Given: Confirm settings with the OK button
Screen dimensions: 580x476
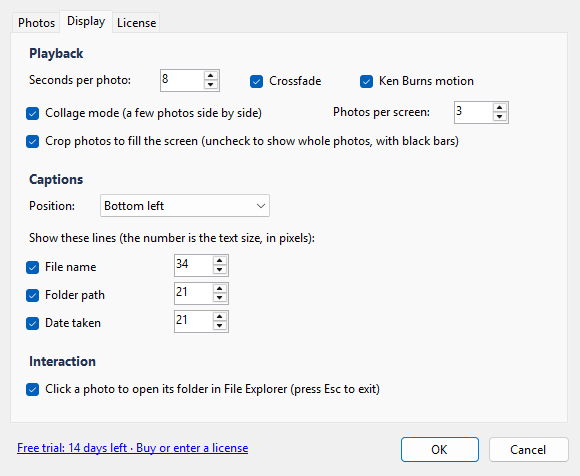Looking at the screenshot, I should pos(440,449).
